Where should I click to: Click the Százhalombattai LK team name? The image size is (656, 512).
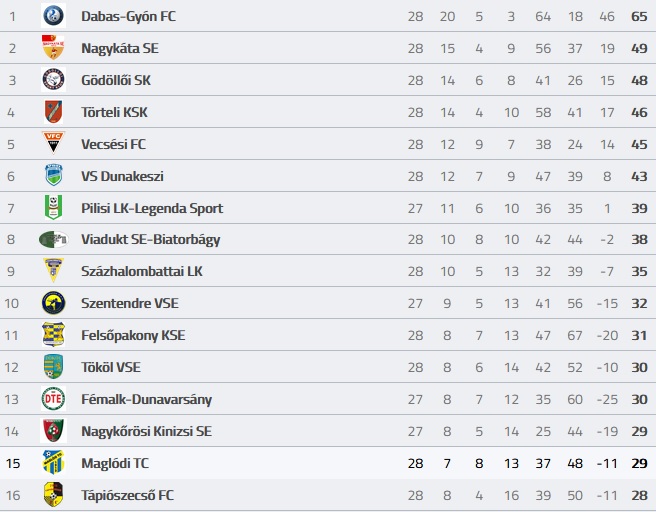click(x=142, y=271)
